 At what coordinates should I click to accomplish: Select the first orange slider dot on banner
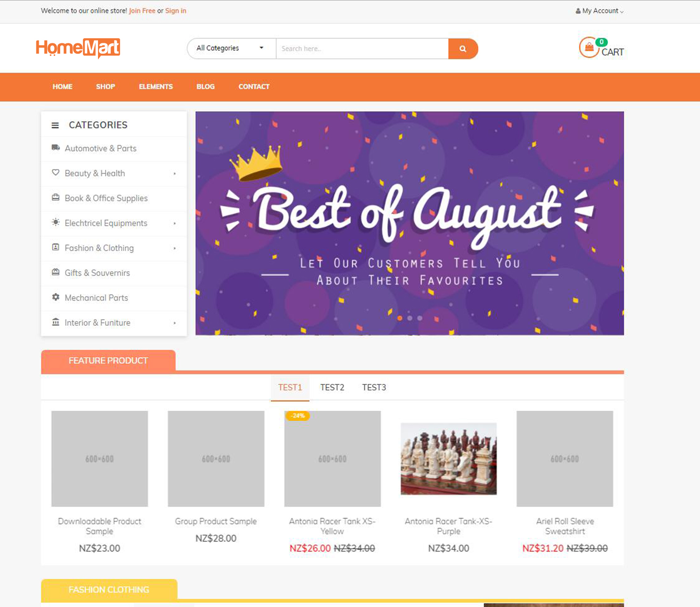pyautogui.click(x=399, y=318)
